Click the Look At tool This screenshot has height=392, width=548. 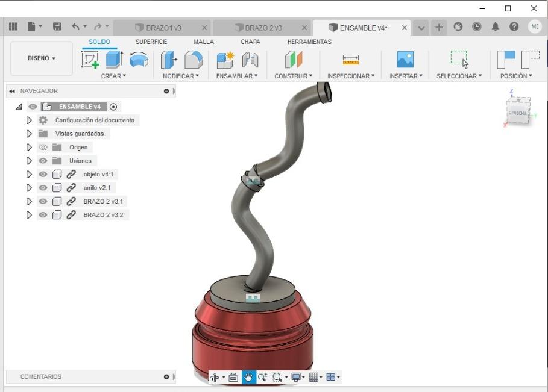click(x=233, y=377)
